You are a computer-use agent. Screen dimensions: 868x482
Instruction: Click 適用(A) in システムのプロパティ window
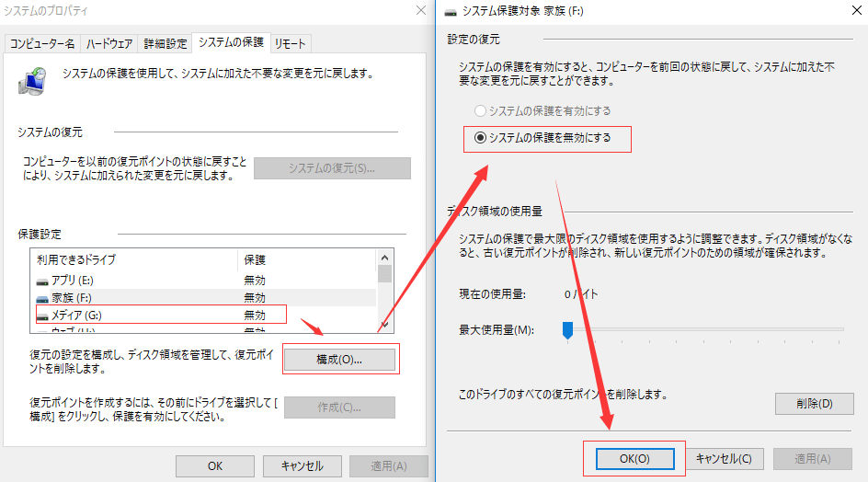(x=389, y=466)
